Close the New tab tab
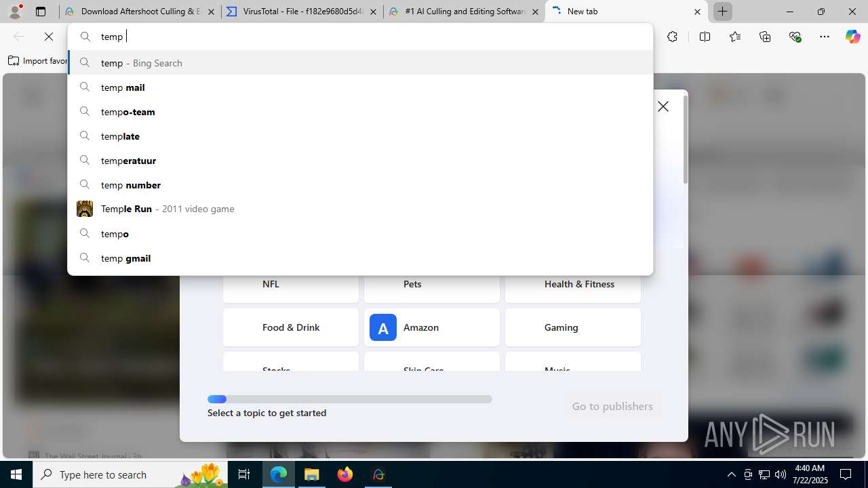Screen dimensions: 868x488 (x=697, y=12)
